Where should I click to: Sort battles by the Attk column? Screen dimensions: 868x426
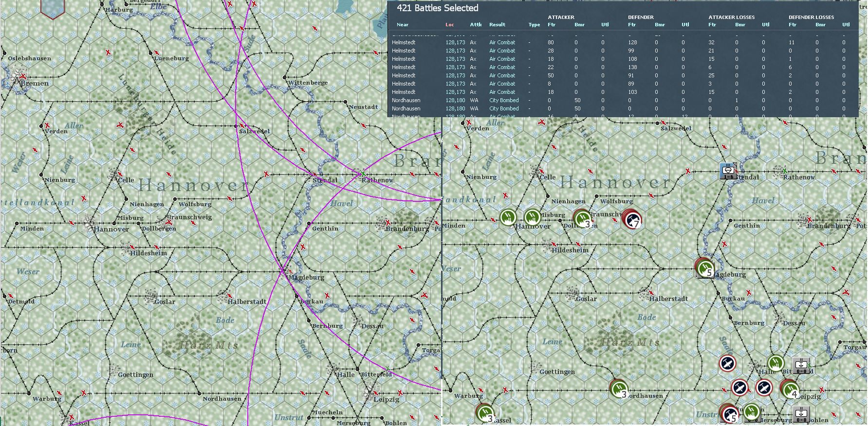point(476,25)
